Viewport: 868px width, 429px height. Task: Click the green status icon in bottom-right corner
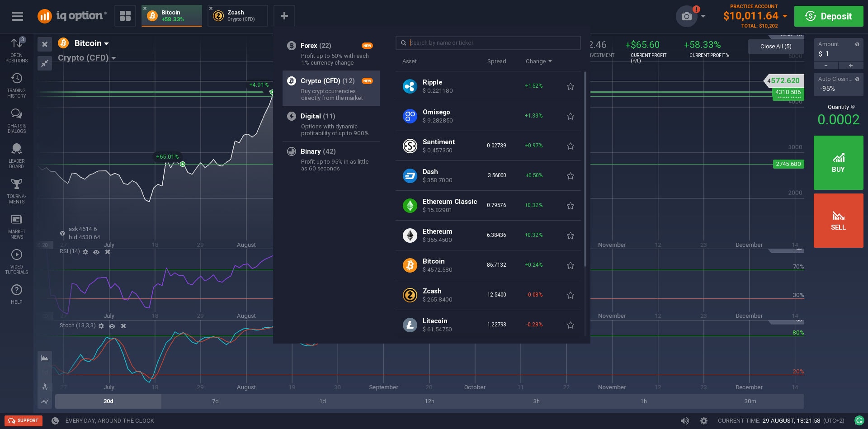point(859,421)
